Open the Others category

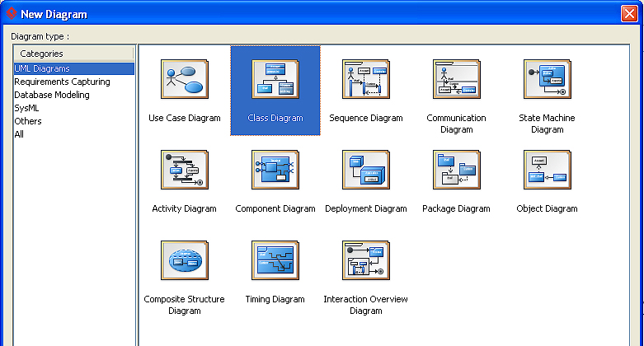click(x=27, y=121)
